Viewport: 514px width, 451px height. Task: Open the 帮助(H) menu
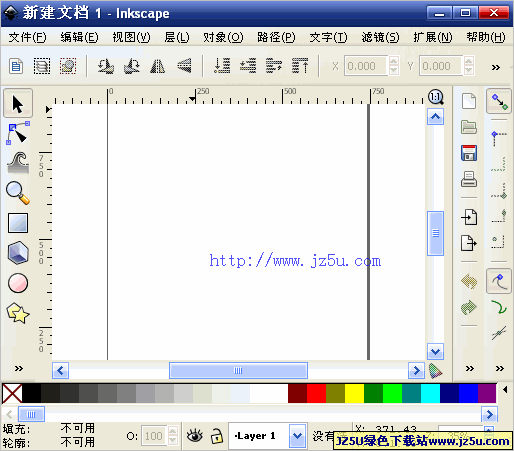(x=486, y=37)
